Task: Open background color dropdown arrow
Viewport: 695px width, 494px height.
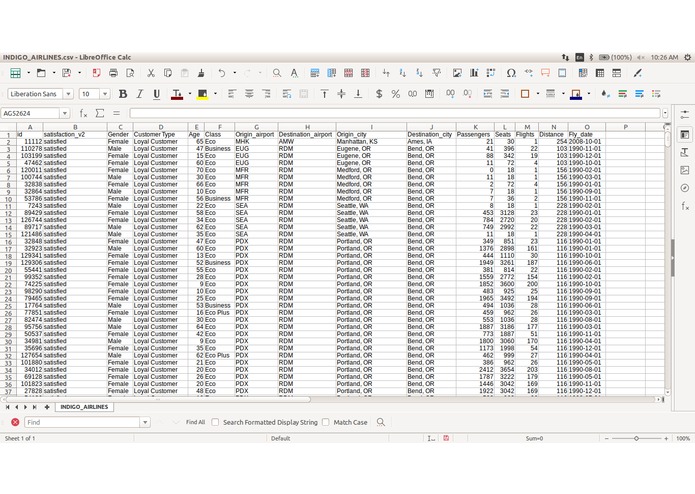Action: pyautogui.click(x=215, y=94)
